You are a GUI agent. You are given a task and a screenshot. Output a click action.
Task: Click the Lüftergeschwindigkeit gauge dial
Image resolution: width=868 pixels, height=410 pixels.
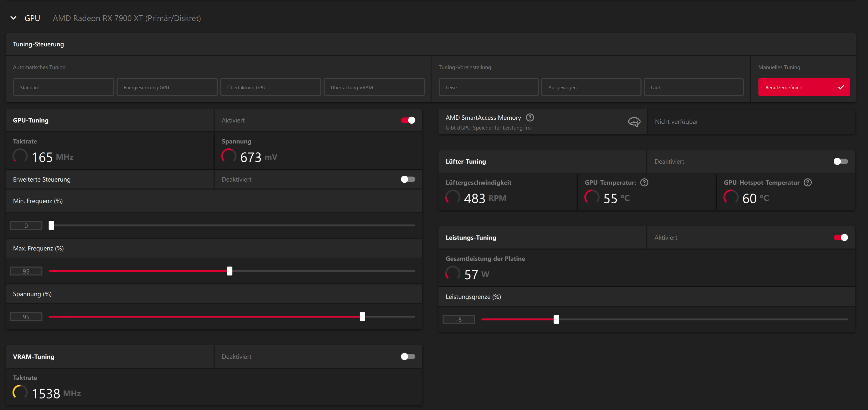click(453, 197)
